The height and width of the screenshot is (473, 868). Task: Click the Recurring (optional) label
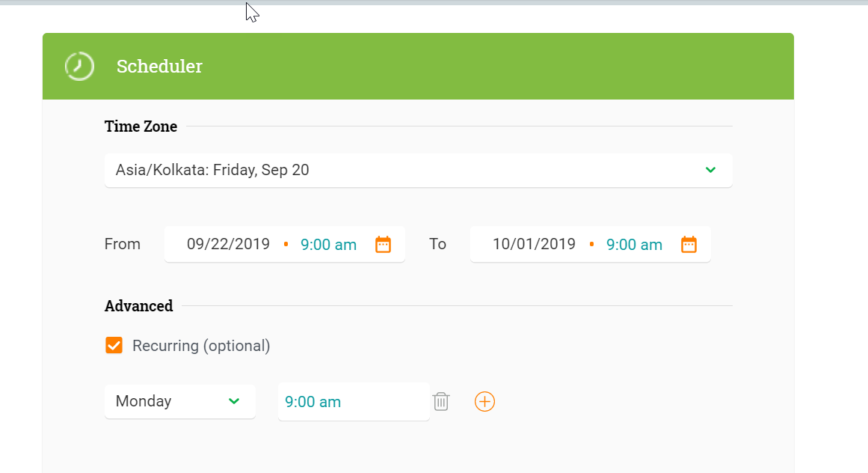(x=201, y=346)
